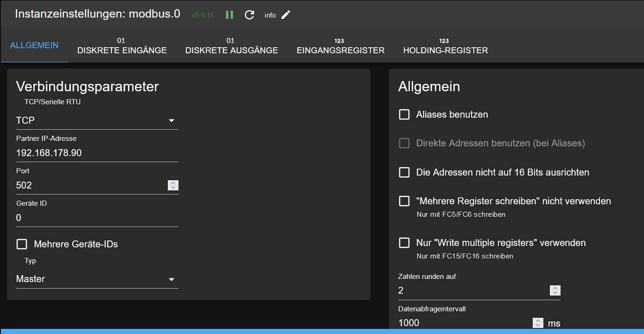The image size is (644, 334).
Task: Click the Instanzeinstellungen: modbus.0 title
Action: [97, 14]
